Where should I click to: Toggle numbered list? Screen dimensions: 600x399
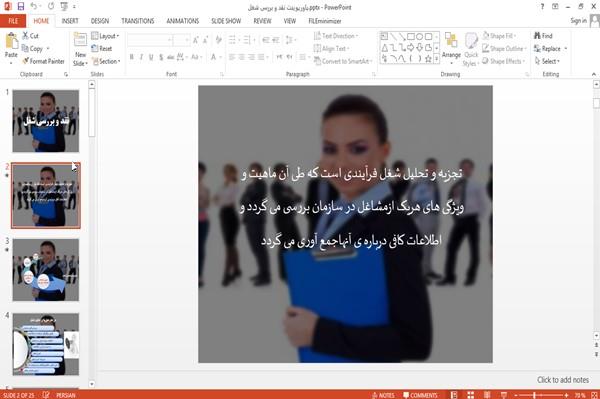(x=247, y=40)
